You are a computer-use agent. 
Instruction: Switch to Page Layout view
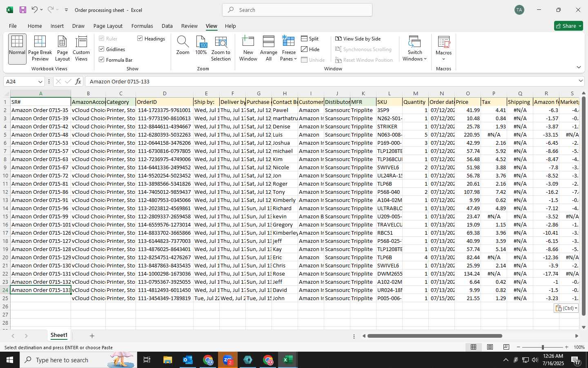(62, 49)
